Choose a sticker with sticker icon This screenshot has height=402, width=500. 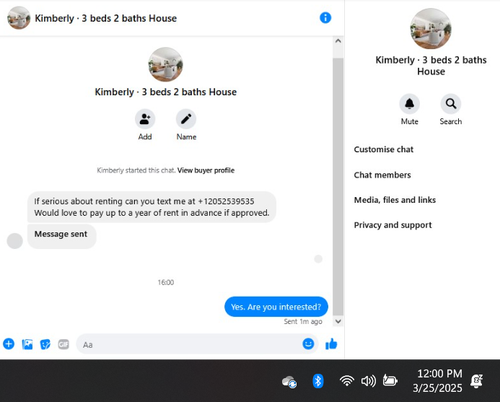[x=45, y=344]
